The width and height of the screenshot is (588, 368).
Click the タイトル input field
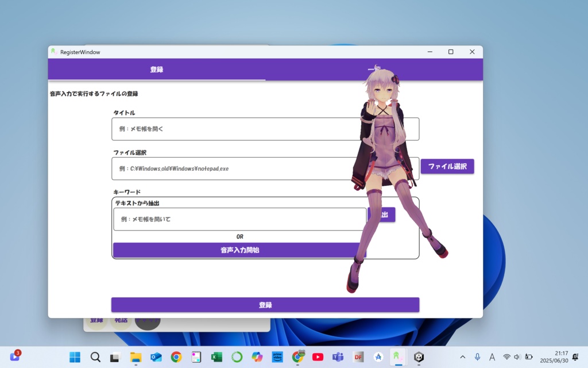[x=230, y=129]
